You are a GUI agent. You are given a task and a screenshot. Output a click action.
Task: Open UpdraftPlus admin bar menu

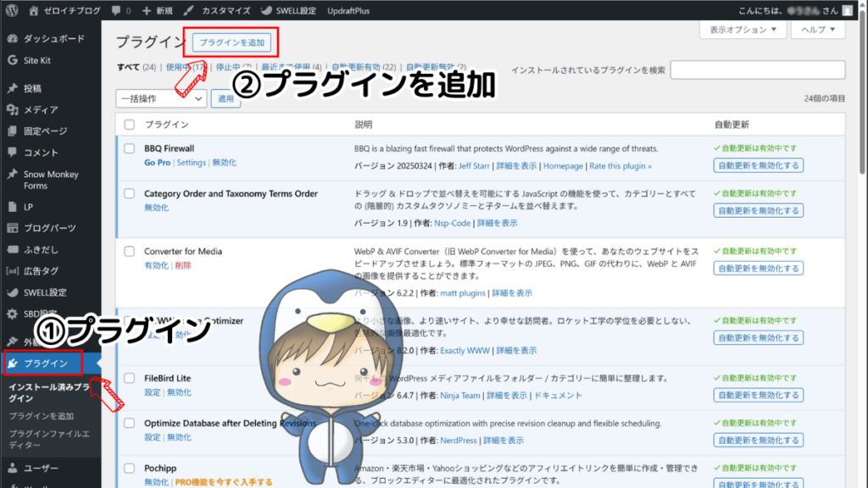(x=348, y=10)
